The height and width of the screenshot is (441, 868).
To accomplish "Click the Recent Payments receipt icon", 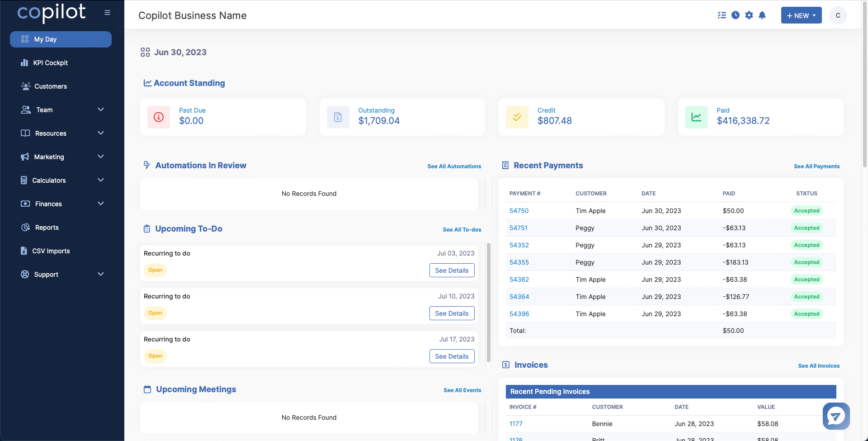I will 505,165.
